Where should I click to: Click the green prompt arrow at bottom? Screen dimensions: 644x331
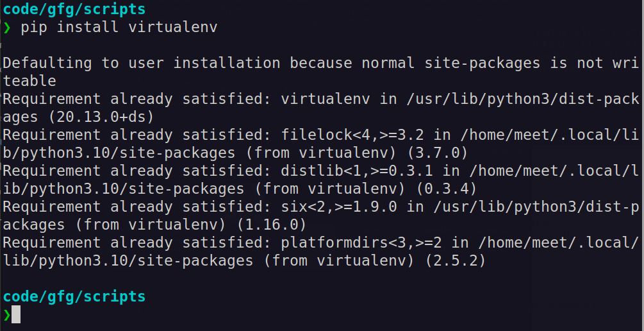[7, 314]
